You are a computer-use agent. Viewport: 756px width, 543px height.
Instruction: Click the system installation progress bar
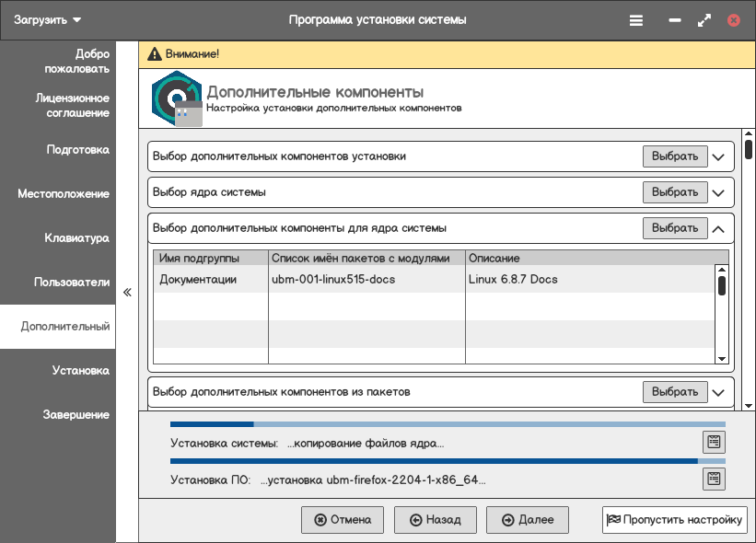coord(448,424)
